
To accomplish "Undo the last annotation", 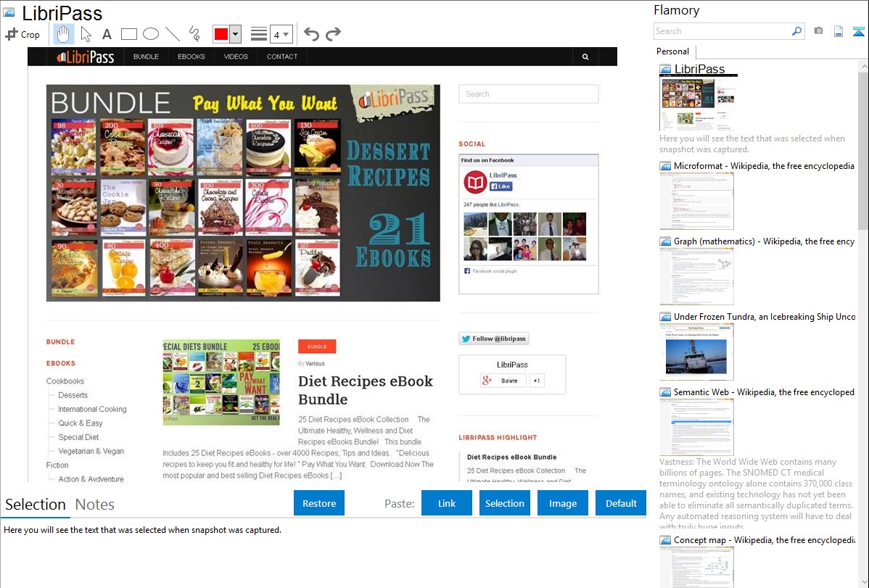I will 311,34.
